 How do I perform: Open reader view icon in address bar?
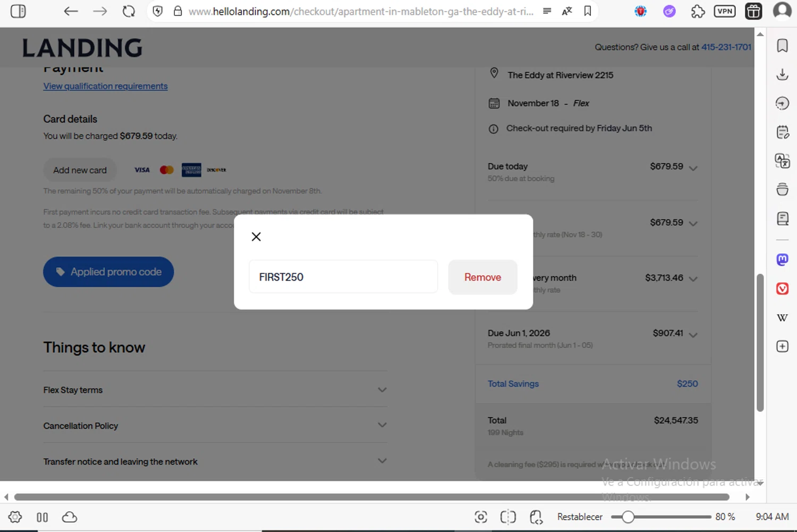pos(547,11)
